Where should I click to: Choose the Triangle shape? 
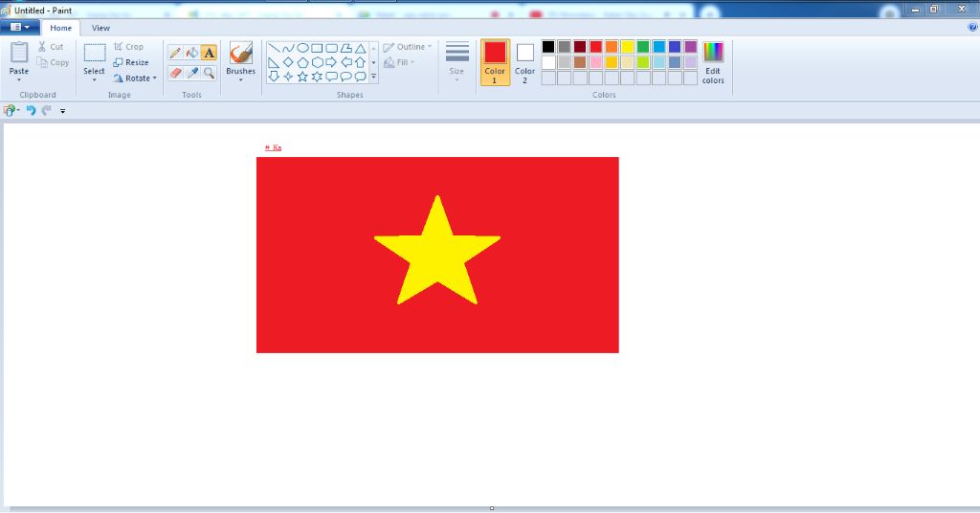pos(360,48)
